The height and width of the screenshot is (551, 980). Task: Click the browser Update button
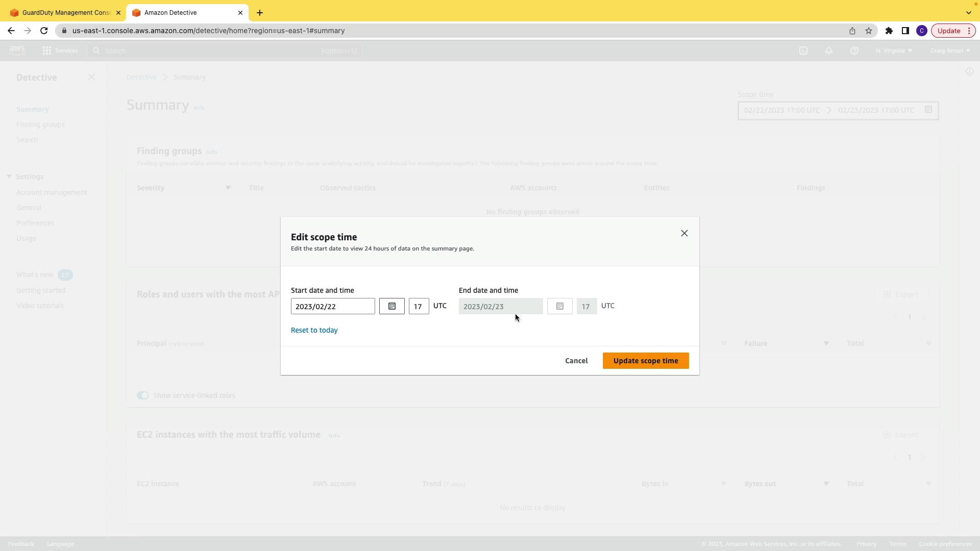pos(948,31)
